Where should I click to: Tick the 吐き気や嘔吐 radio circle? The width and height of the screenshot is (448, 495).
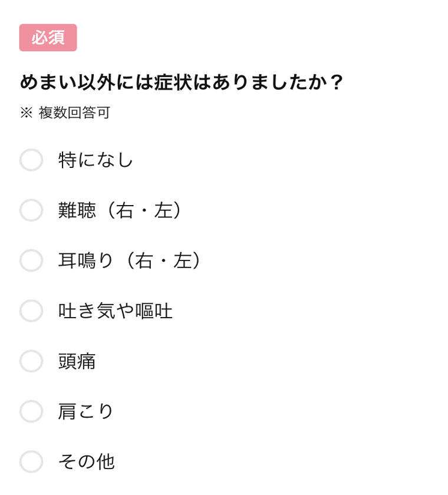(x=31, y=311)
